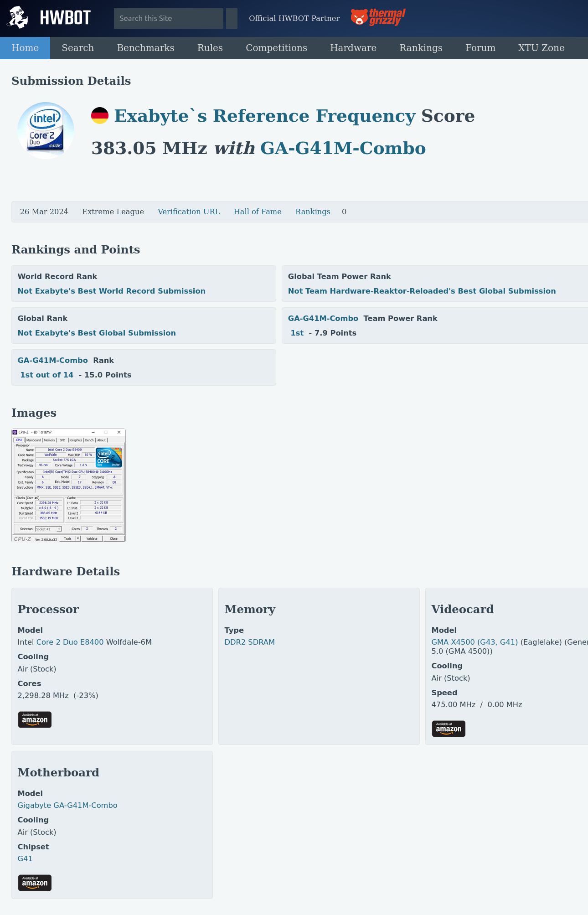588x915 pixels.
Task: Open 'Not Team Hardware-Reaktor-Reloaded's Best Global Submission' link
Action: [422, 291]
